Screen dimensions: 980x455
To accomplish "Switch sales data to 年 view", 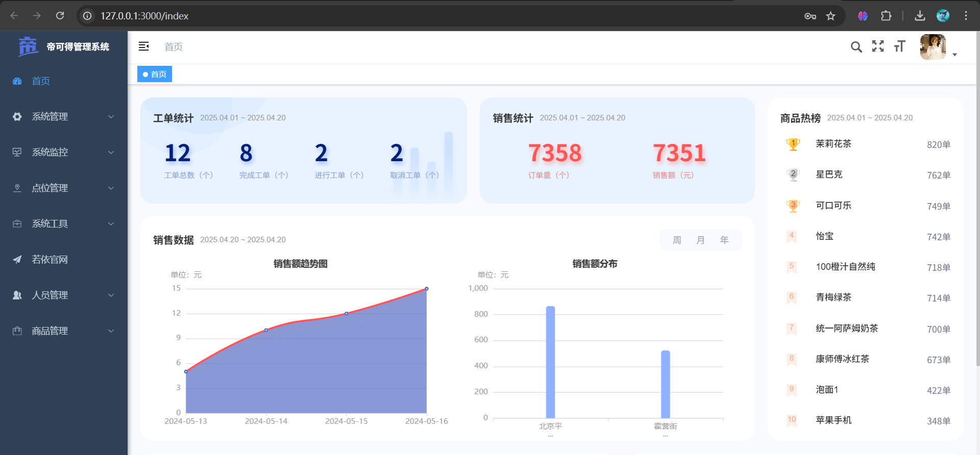I will [x=724, y=240].
